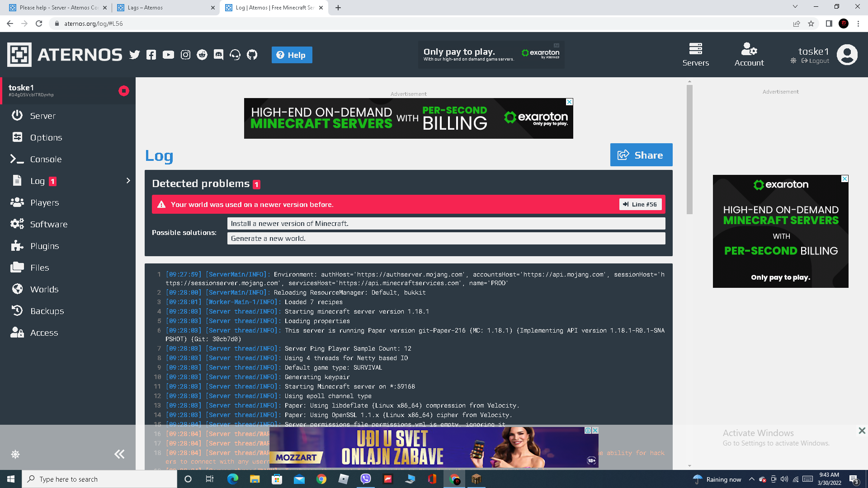Open the toske1 user avatar
Viewport: 868px width, 488px height.
pyautogui.click(x=847, y=55)
